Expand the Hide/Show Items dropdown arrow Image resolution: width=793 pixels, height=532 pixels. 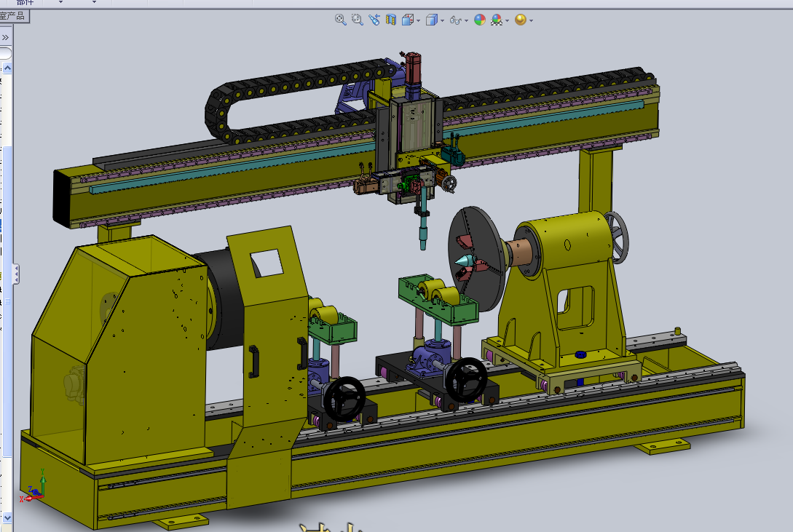466,21
